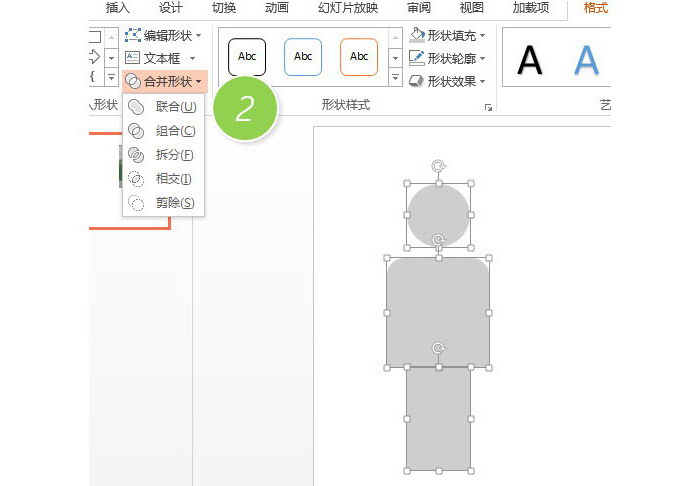Expand the shape styles gallery

(395, 78)
